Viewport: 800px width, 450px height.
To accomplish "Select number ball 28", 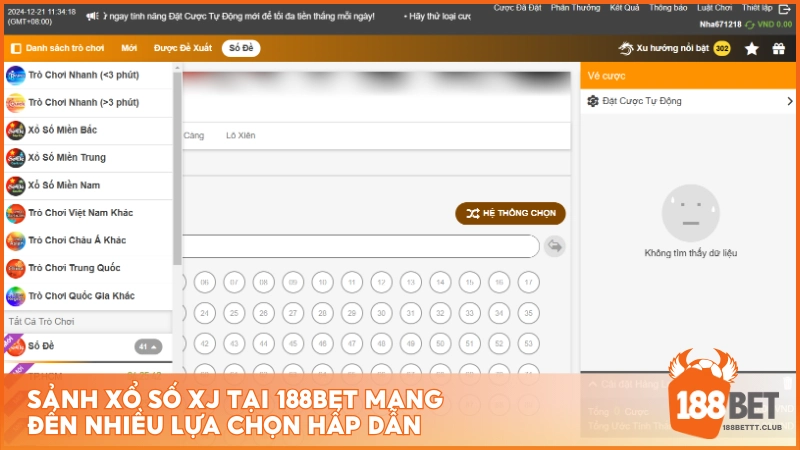I will pyautogui.click(x=322, y=313).
